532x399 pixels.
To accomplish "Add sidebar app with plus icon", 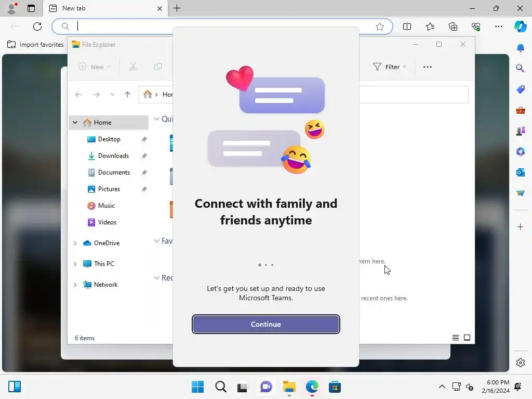I will pos(520,227).
